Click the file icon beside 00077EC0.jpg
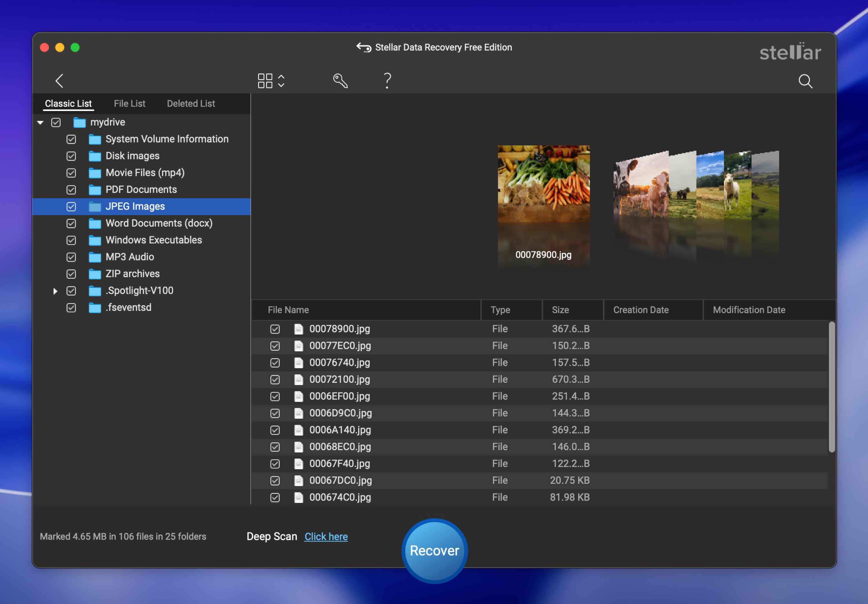868x604 pixels. (299, 346)
